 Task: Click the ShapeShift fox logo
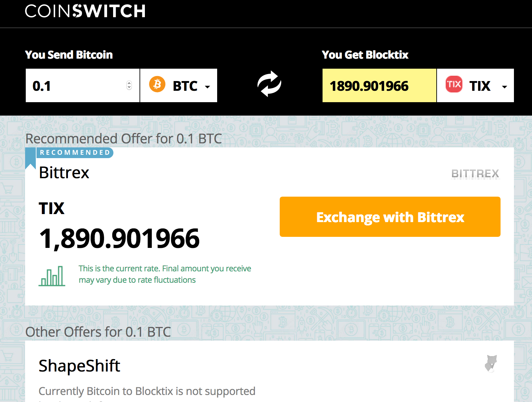tap(491, 363)
